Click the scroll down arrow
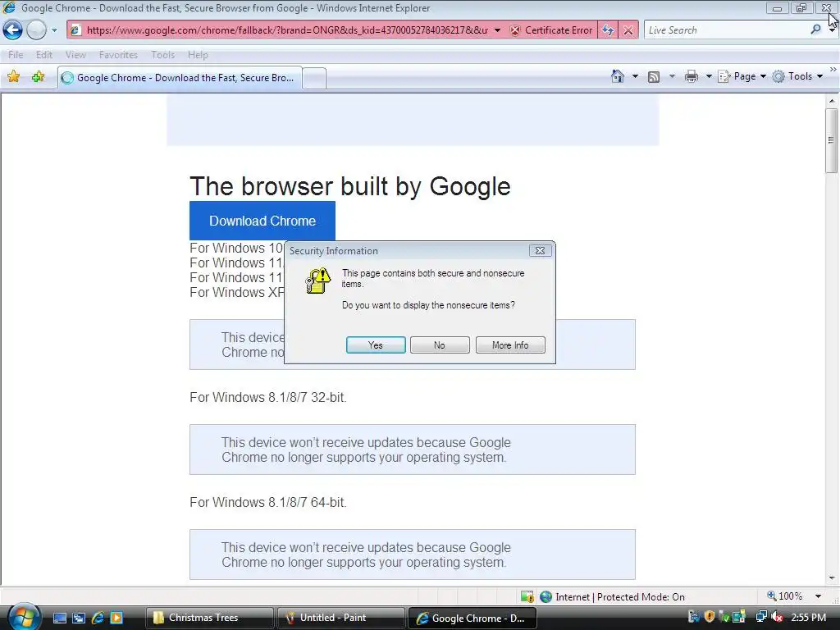This screenshot has height=630, width=840. coord(832,578)
